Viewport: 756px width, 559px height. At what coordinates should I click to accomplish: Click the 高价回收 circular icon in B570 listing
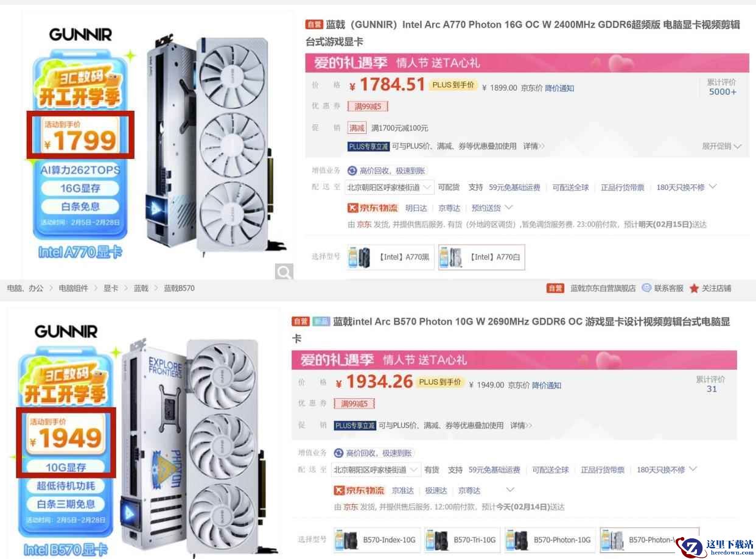coord(338,453)
